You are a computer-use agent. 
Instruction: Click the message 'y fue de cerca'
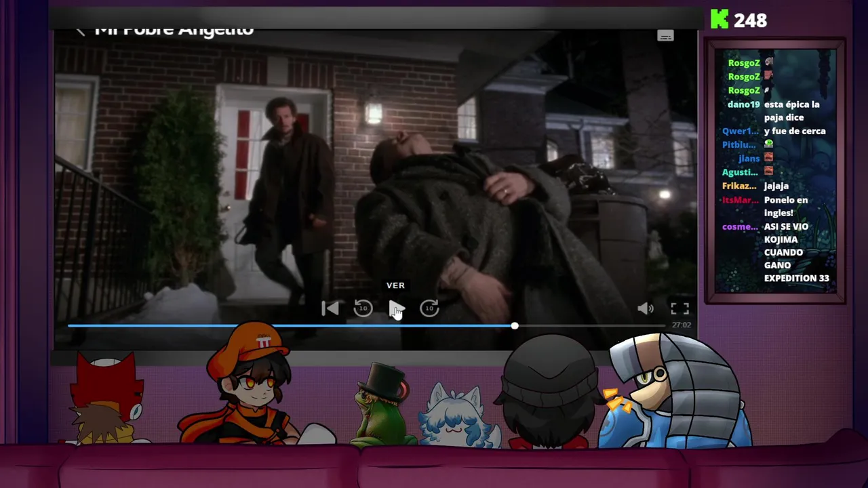[x=795, y=131]
